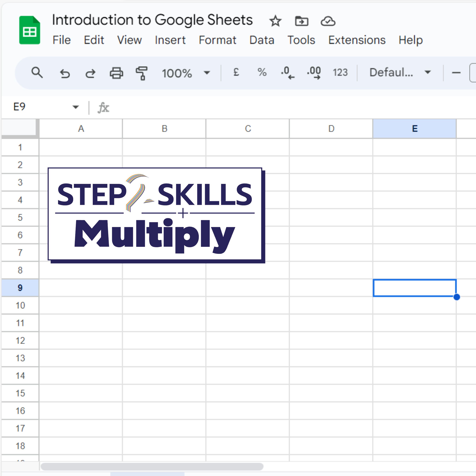Click the redo arrow icon
The height and width of the screenshot is (476, 476).
[90, 73]
